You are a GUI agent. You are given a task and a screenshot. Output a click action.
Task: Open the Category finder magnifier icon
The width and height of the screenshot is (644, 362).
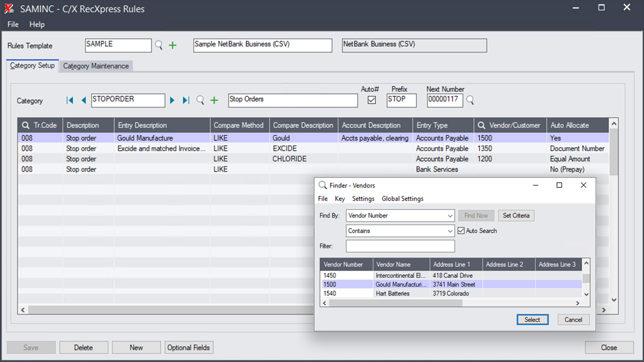point(200,100)
